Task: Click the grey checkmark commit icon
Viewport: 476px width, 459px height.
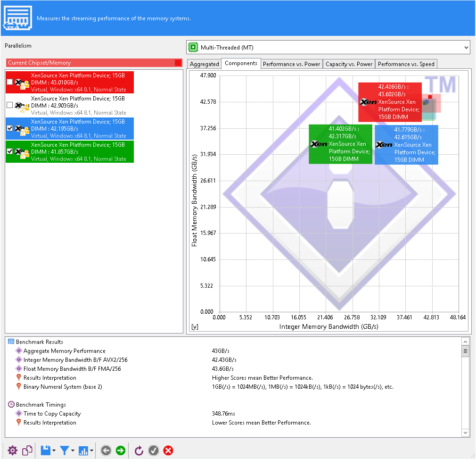Action: tap(154, 451)
